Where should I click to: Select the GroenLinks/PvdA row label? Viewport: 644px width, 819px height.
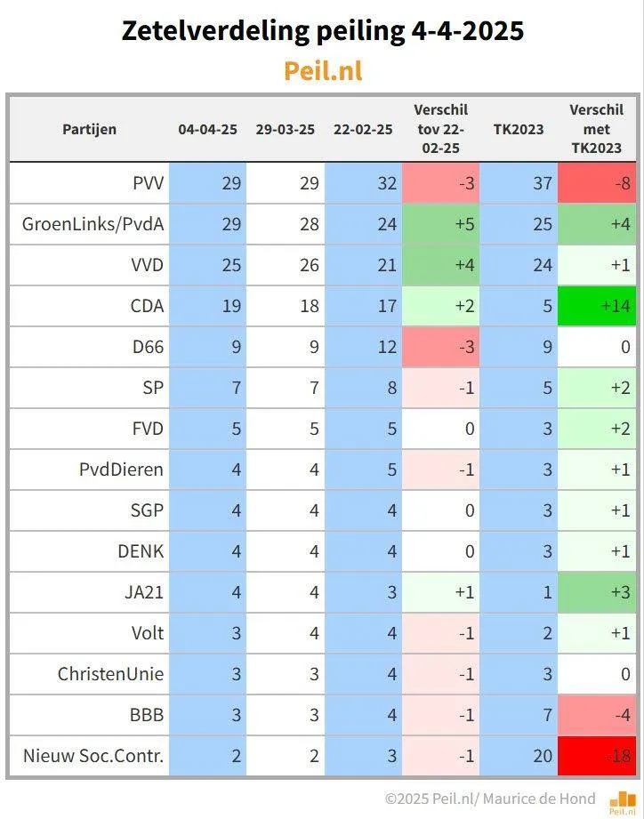point(93,224)
